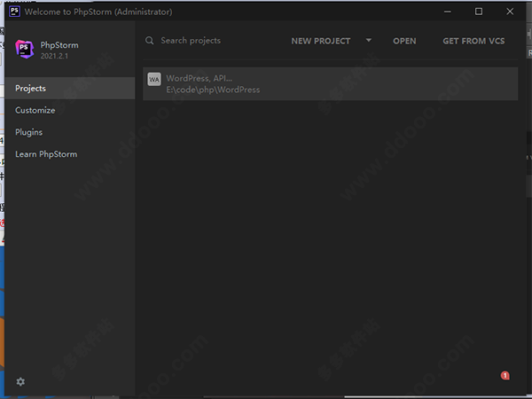This screenshot has height=399, width=532.
Task: Click the PhpStorm 2021.2.1 version text
Action: 54,56
